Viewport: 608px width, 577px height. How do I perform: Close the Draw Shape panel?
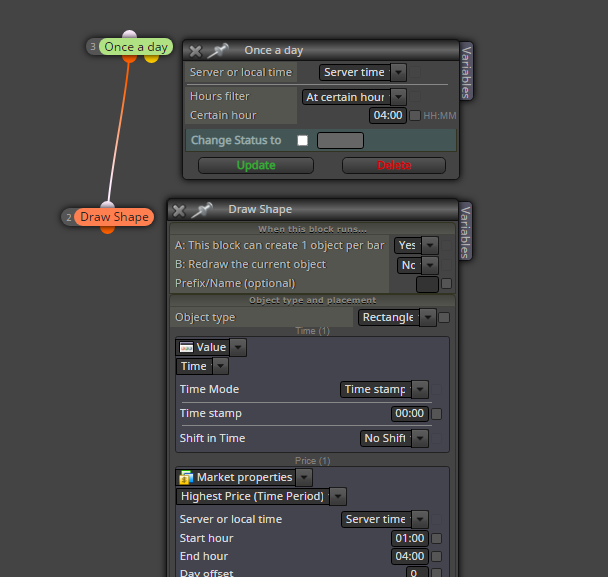point(179,211)
